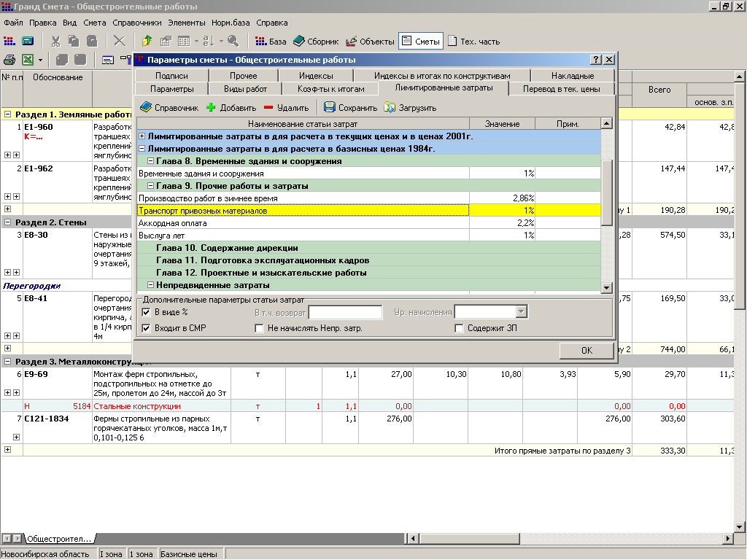Click the copy icon in the toolbar
747x560 pixels.
point(74,42)
